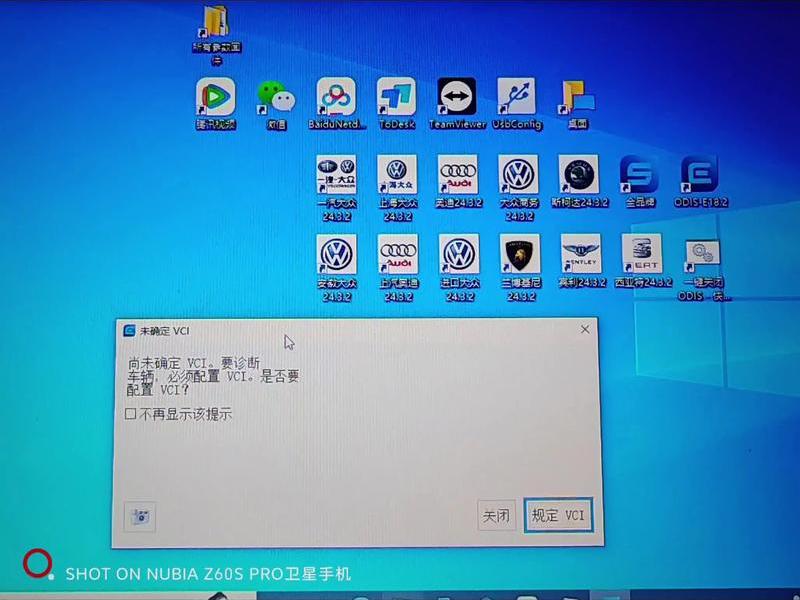Click the dialog message text starting 尚未确定 VCI
This screenshot has height=600, width=800.
(x=213, y=377)
